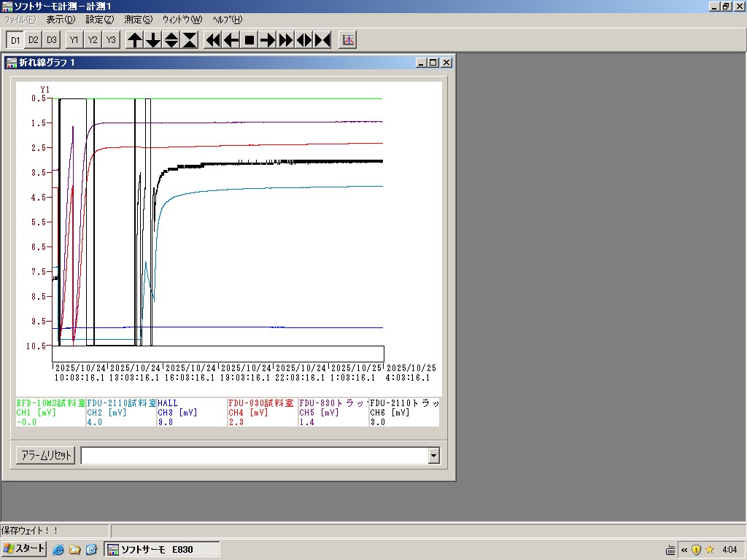Expand the Y-axis range vertically
The width and height of the screenshot is (747, 560).
[171, 40]
